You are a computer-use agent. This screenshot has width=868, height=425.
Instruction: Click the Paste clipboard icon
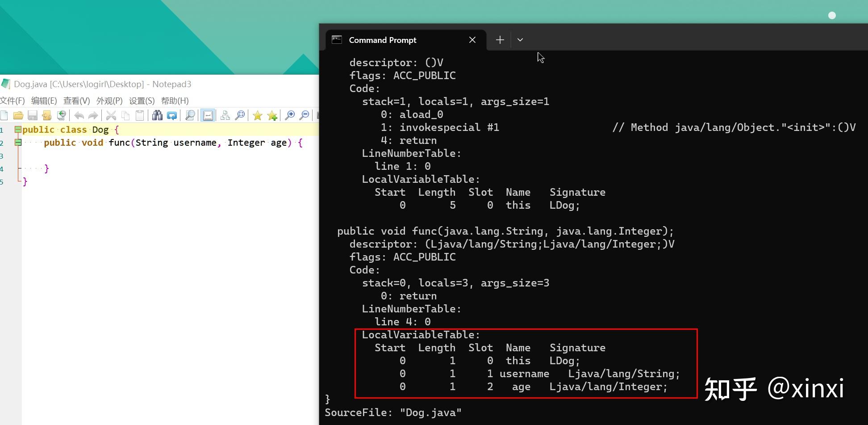click(140, 115)
